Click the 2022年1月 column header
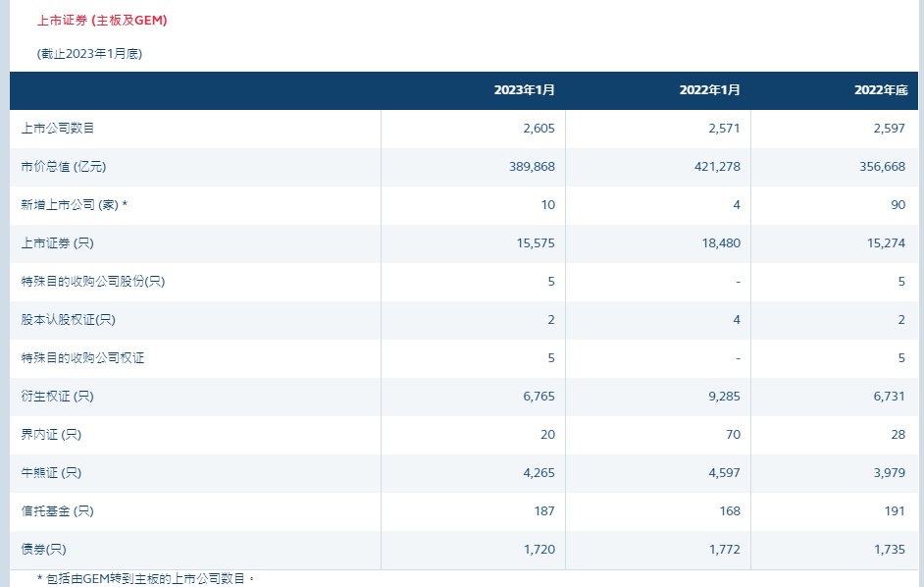Screen dimensions: 924x587 coord(709,90)
